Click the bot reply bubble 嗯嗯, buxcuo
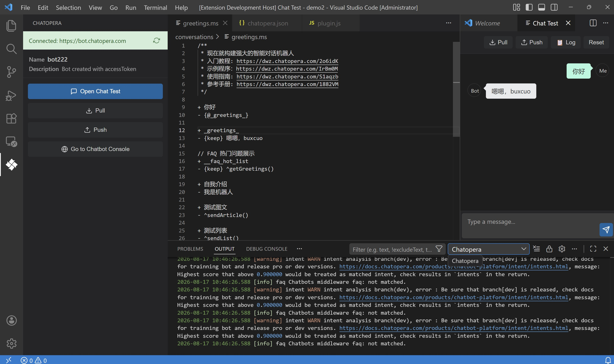This screenshot has height=364, width=614. click(x=511, y=91)
